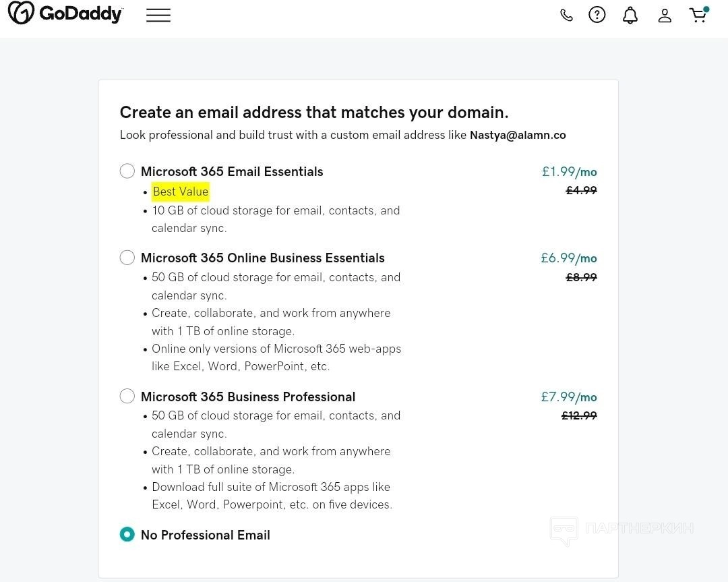Click the GoDaddy logo
Viewport: 728px width, 582px height.
[x=65, y=14]
